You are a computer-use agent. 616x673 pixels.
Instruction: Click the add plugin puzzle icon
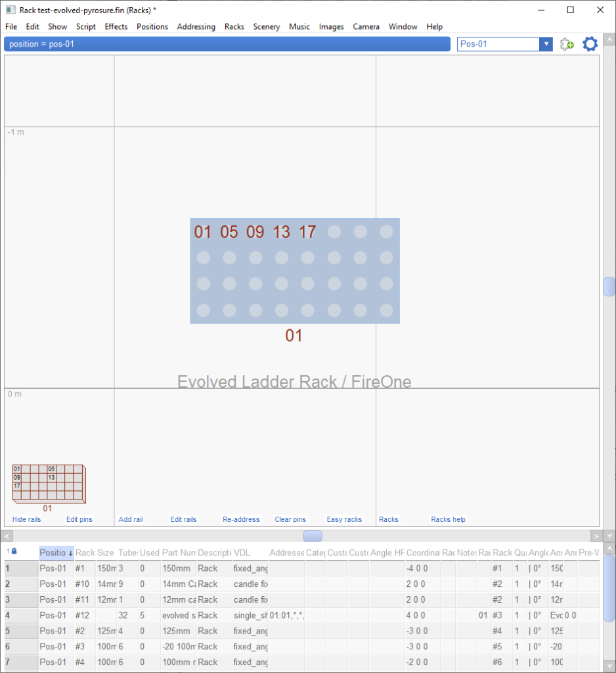pos(567,44)
